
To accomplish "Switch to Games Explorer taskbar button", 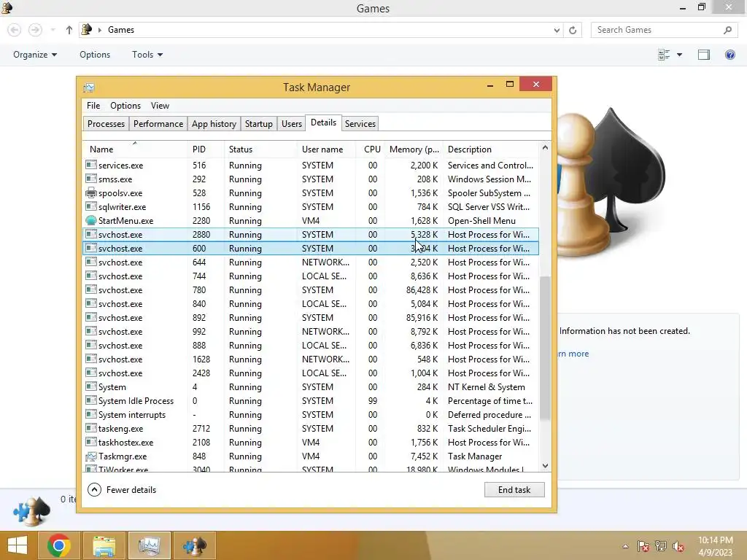I will click(194, 545).
